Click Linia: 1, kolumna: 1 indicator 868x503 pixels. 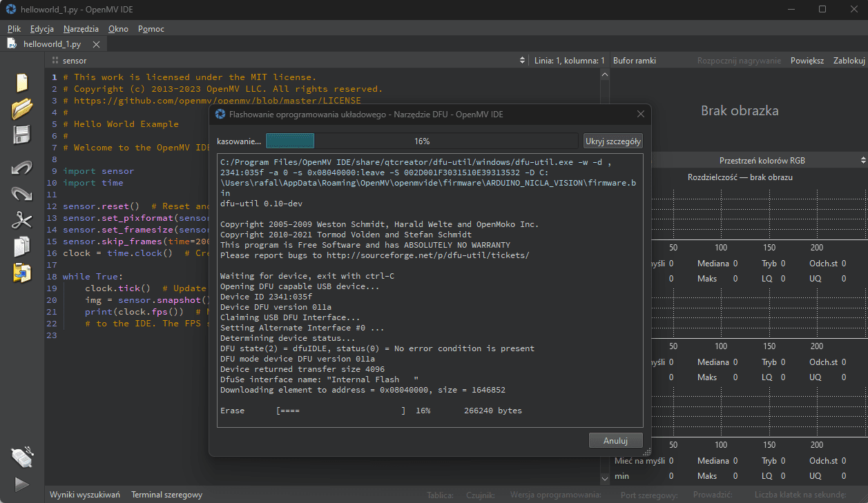click(570, 61)
